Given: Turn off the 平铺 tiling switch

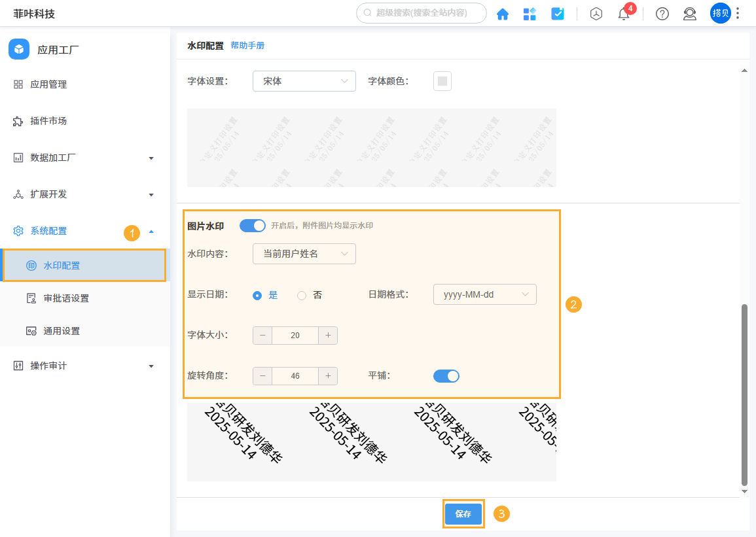Looking at the screenshot, I should coord(446,375).
